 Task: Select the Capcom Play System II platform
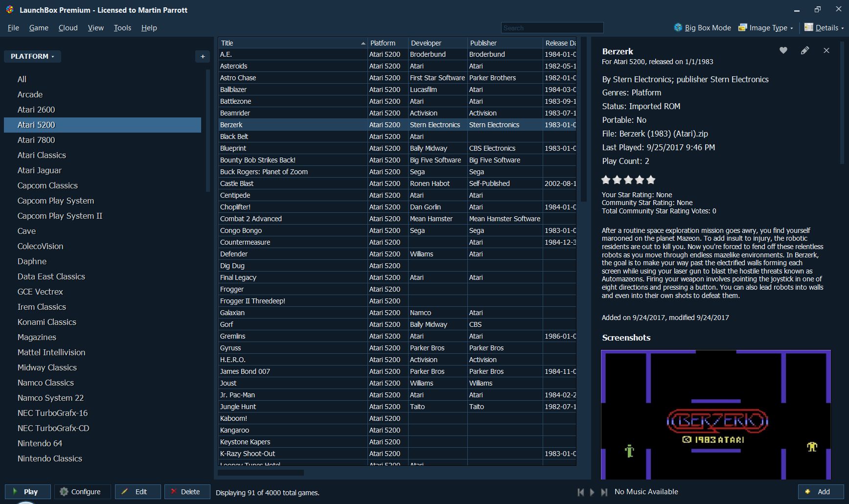coord(102,216)
